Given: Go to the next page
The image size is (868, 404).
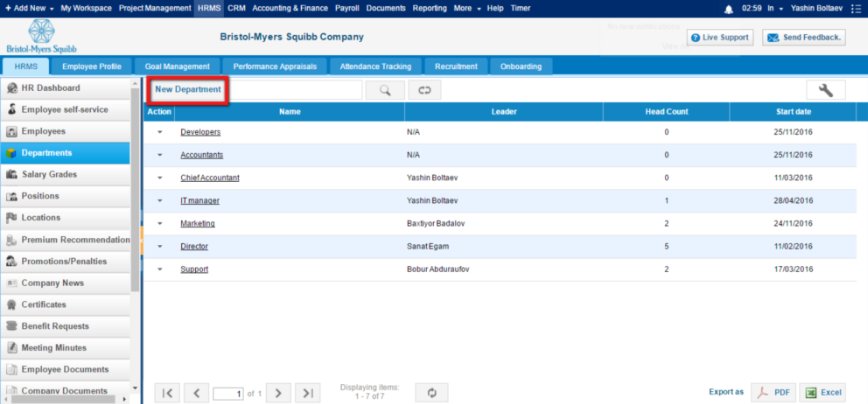Looking at the screenshot, I should coord(279,393).
